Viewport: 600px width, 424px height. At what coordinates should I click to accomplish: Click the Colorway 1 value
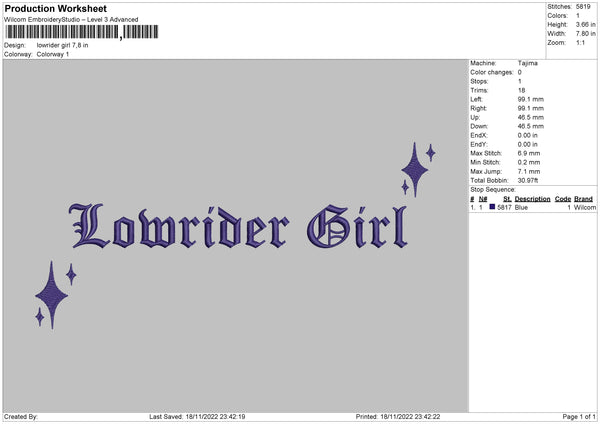point(53,54)
